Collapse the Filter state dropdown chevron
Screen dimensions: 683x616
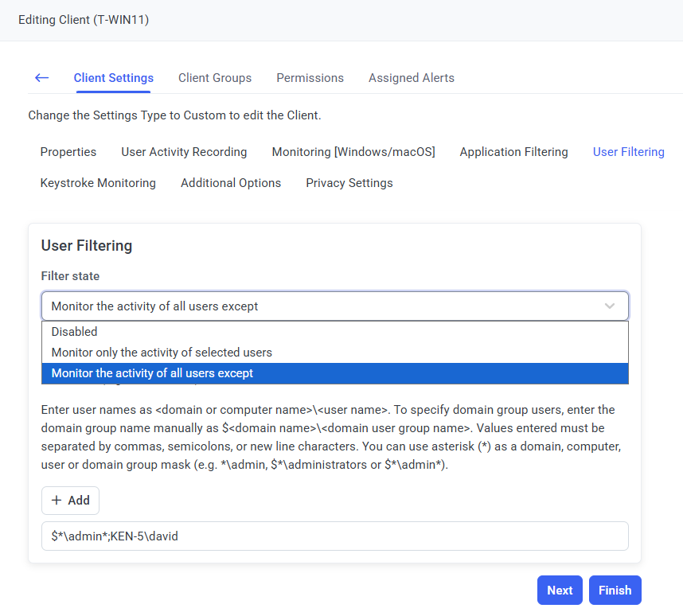pos(610,306)
